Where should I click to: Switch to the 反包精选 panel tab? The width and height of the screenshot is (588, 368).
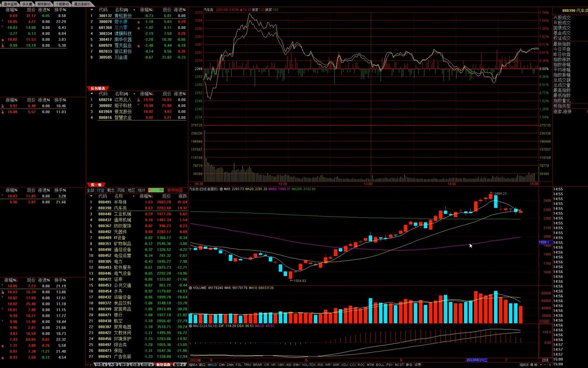pos(98,88)
